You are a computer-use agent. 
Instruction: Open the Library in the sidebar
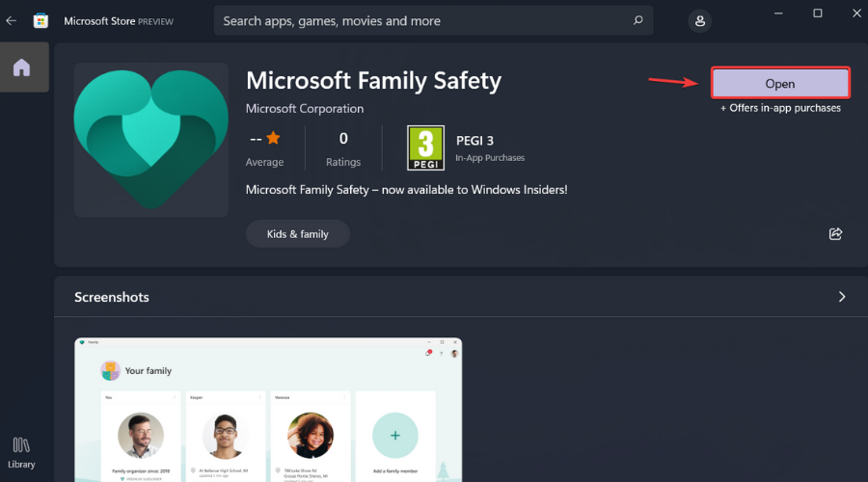point(21,453)
